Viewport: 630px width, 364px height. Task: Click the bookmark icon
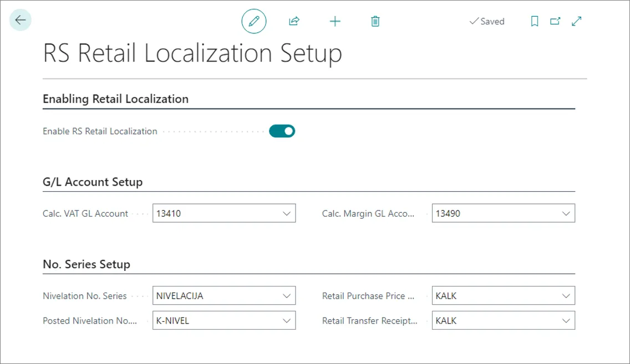[535, 21]
